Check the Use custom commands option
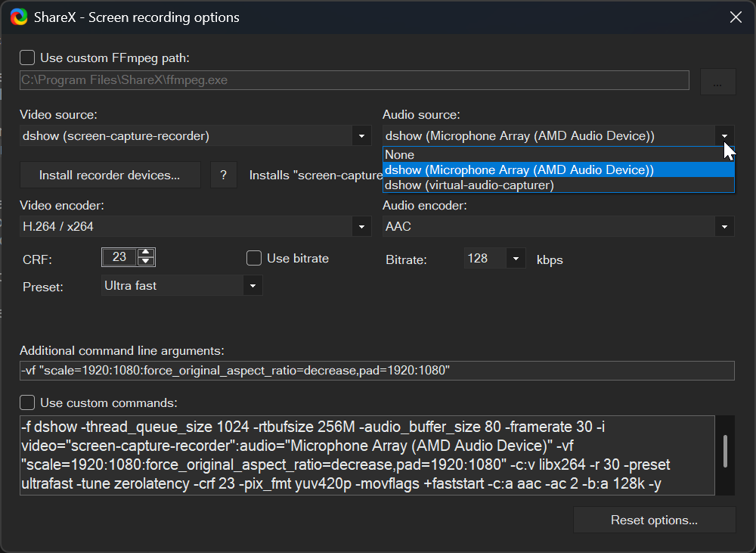The width and height of the screenshot is (756, 553). click(27, 402)
